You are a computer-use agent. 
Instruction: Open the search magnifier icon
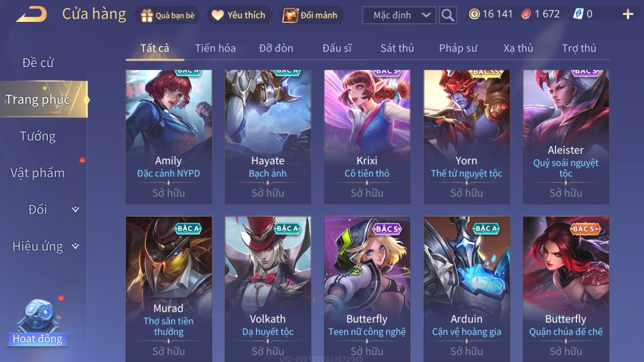(448, 15)
